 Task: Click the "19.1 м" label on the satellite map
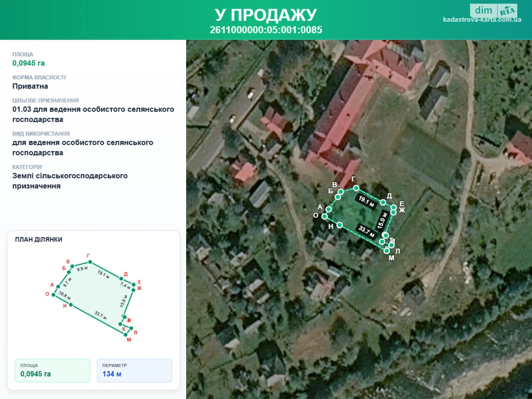pos(367,202)
